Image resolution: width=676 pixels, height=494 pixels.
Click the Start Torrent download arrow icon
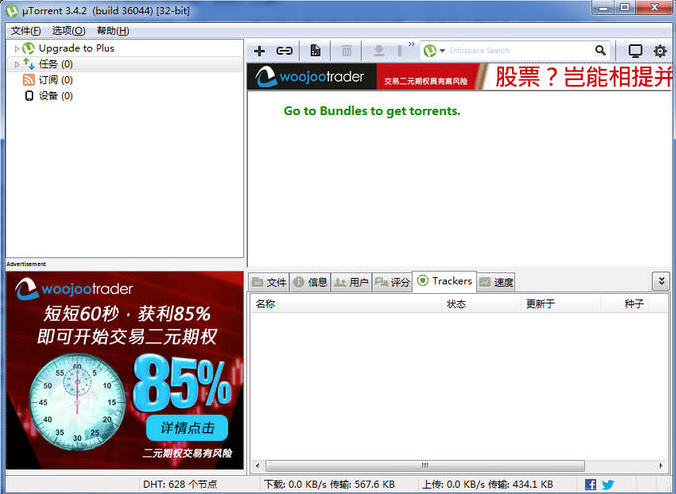point(379,51)
